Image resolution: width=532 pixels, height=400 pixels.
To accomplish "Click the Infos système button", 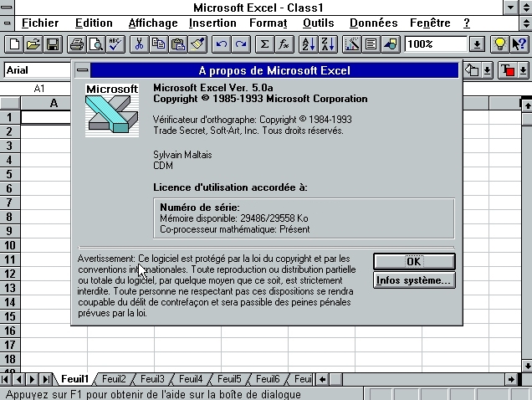I will (414, 280).
